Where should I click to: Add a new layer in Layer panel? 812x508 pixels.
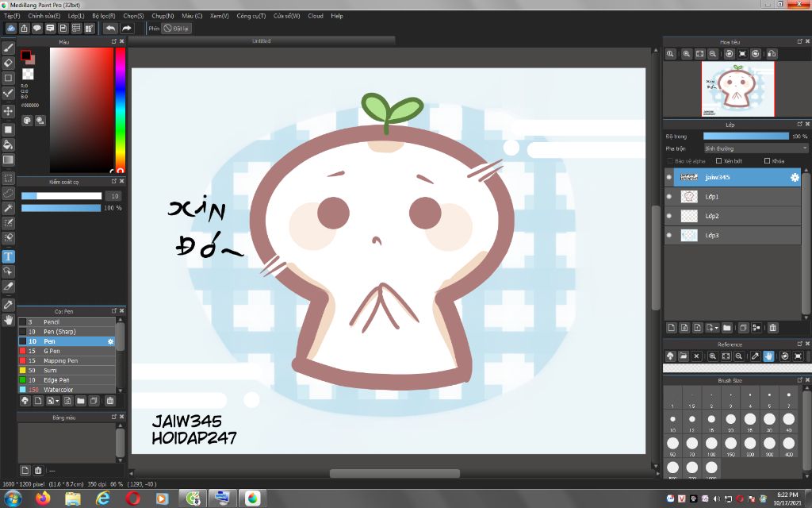[x=672, y=328]
